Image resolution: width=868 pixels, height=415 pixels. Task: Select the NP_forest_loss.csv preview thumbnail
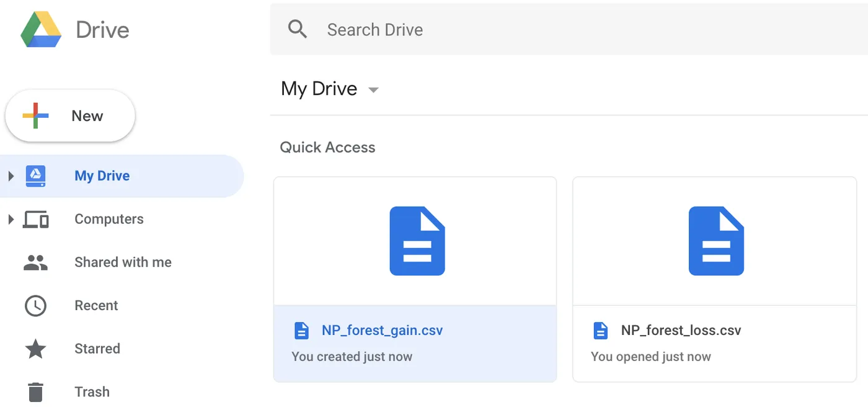click(715, 241)
